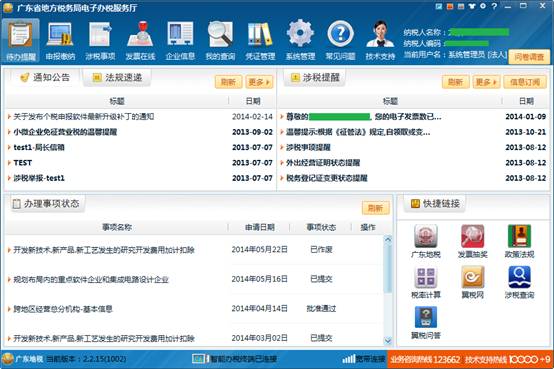Click the 事项状态 column header
554x369 pixels.
[x=321, y=227]
